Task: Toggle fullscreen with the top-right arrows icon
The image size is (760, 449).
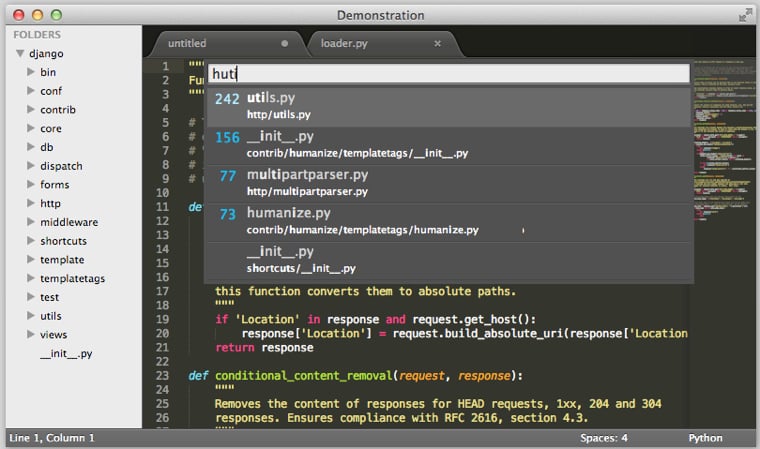Action: (745, 14)
